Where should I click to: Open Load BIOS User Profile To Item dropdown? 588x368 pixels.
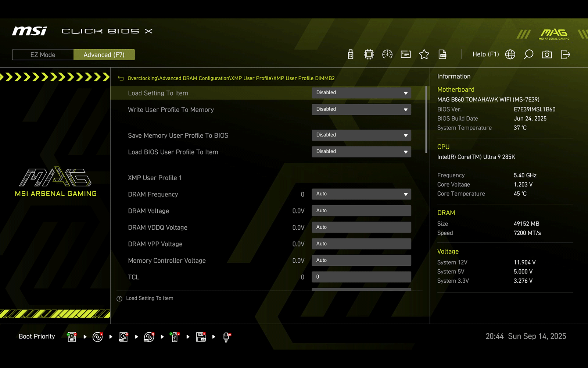click(361, 152)
